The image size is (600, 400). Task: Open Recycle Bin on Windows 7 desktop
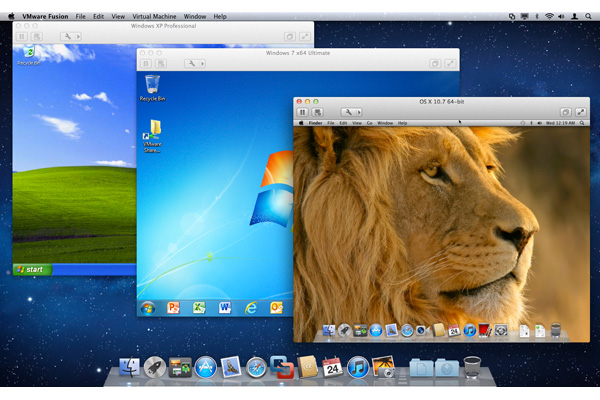(153, 87)
